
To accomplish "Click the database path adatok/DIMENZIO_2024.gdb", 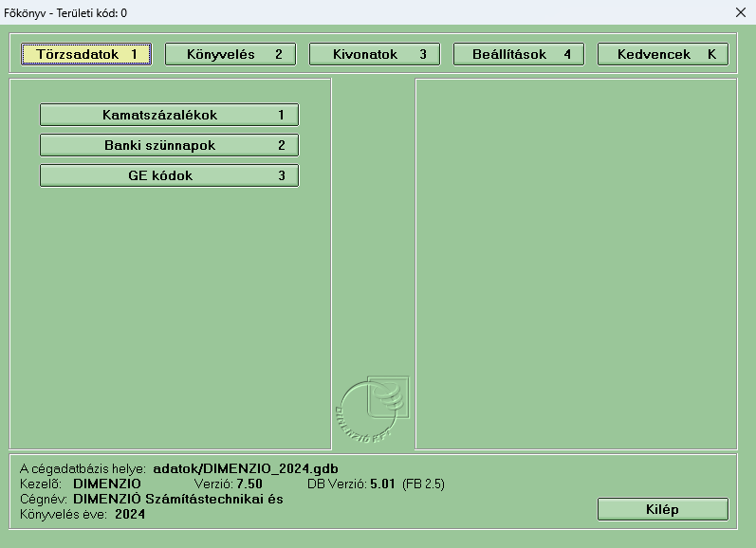I will tap(246, 468).
